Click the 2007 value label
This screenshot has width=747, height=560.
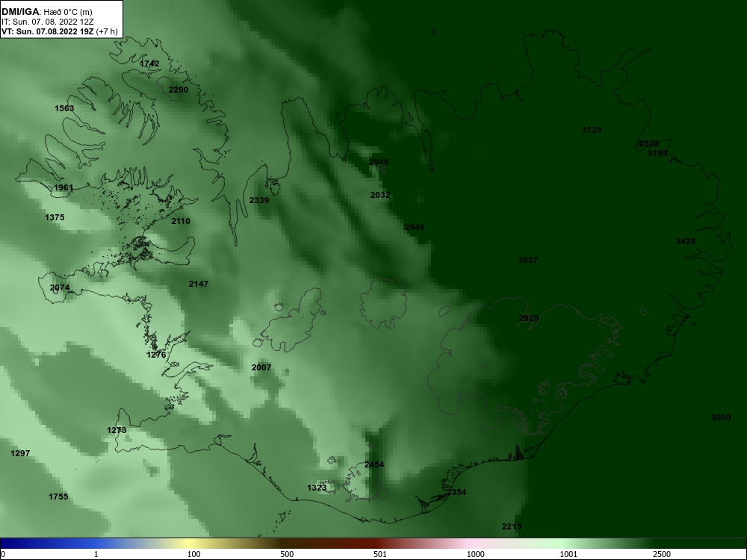pyautogui.click(x=261, y=367)
